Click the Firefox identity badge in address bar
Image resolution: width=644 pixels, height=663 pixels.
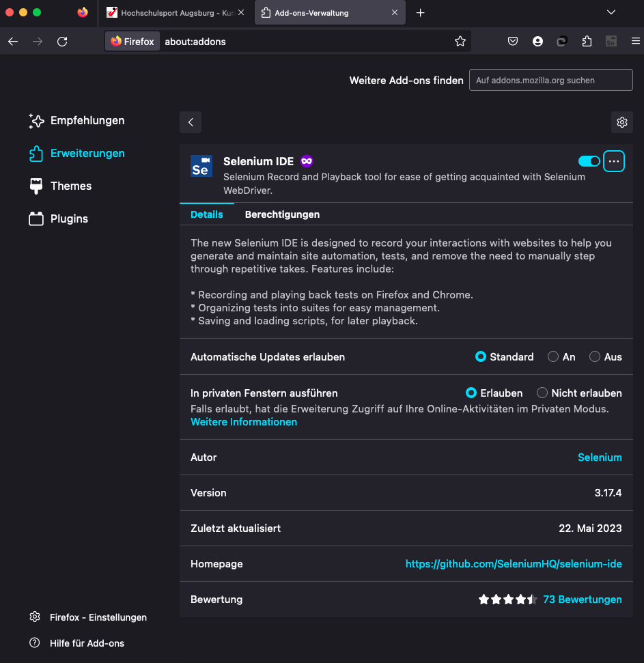click(132, 42)
